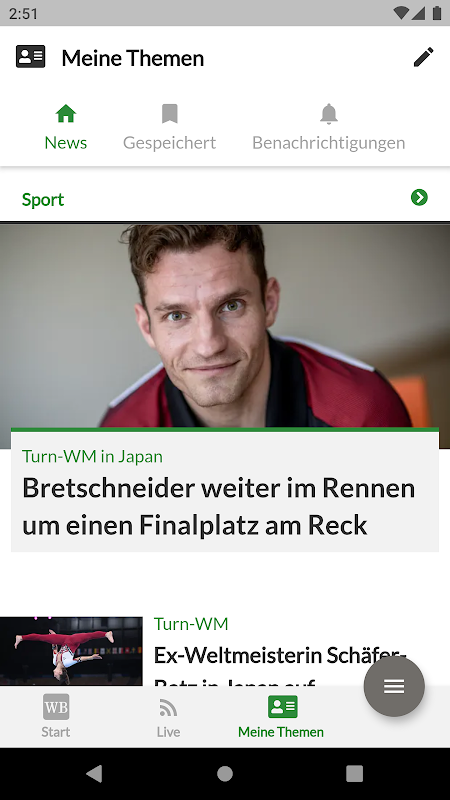The height and width of the screenshot is (800, 450).
Task: Open the large gymnast portrait photo
Action: 225,326
